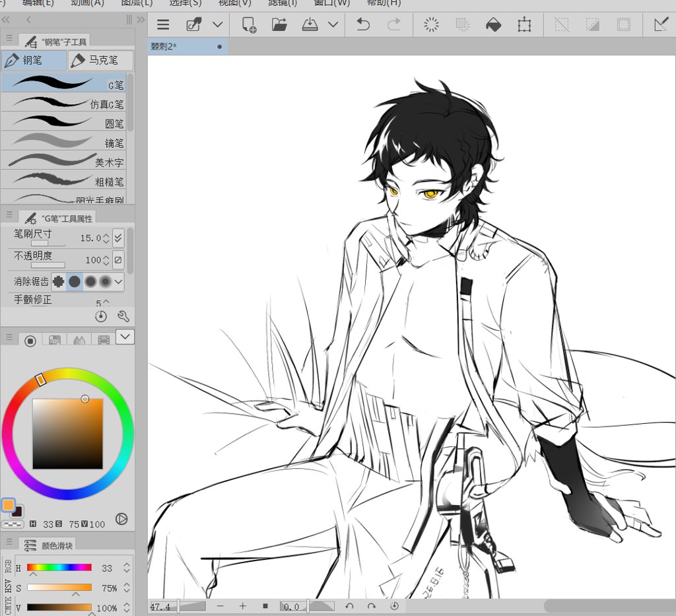
Task: Switch color space with round arrow icon
Action: tap(121, 518)
